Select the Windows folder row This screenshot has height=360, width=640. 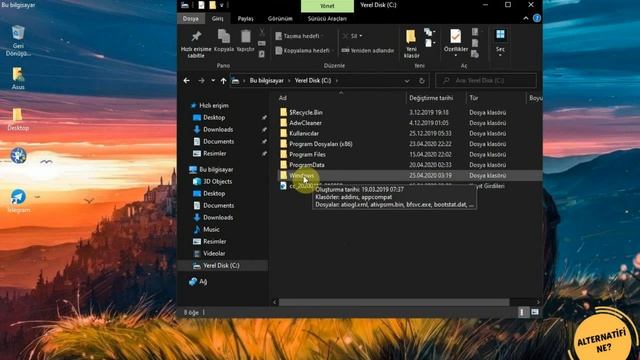click(x=411, y=176)
